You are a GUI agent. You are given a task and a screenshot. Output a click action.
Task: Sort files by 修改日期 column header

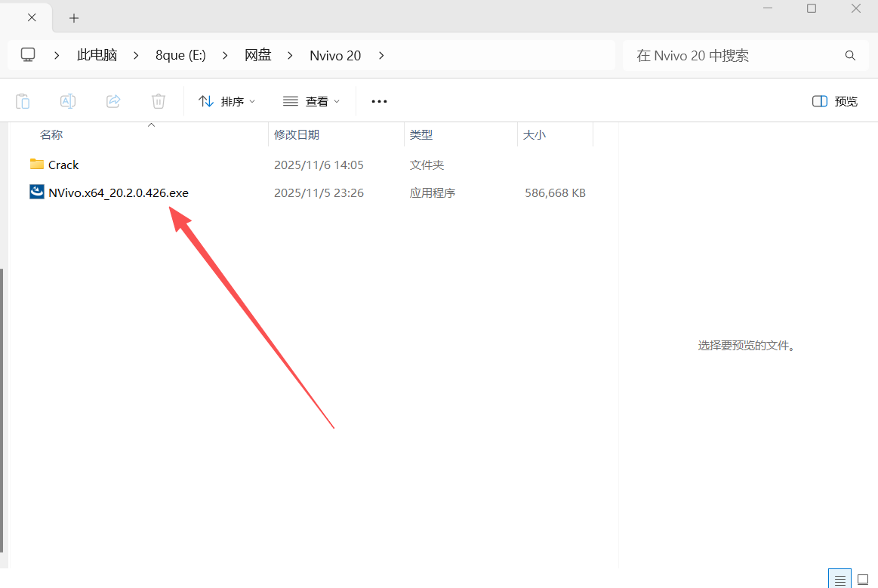(297, 134)
